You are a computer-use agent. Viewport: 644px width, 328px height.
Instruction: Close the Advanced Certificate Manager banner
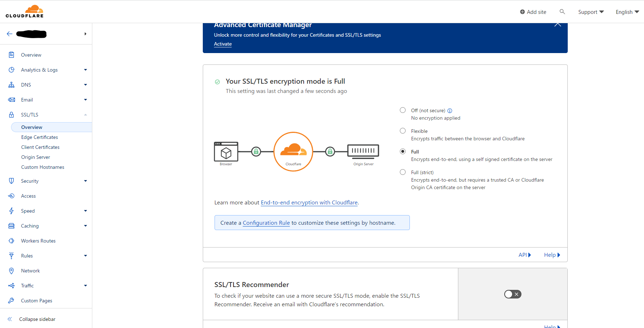point(558,25)
